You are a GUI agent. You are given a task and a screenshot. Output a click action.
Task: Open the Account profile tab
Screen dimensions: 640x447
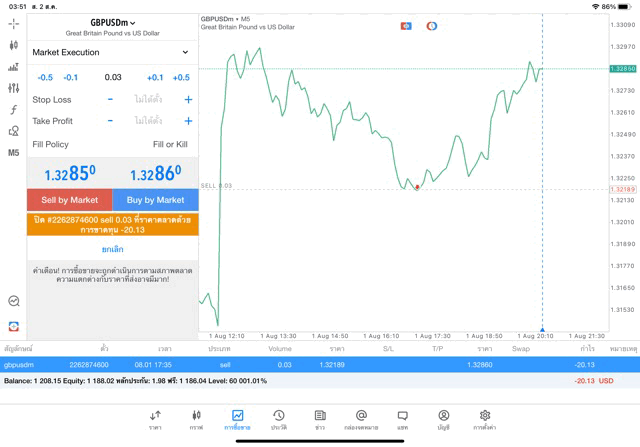(443, 420)
